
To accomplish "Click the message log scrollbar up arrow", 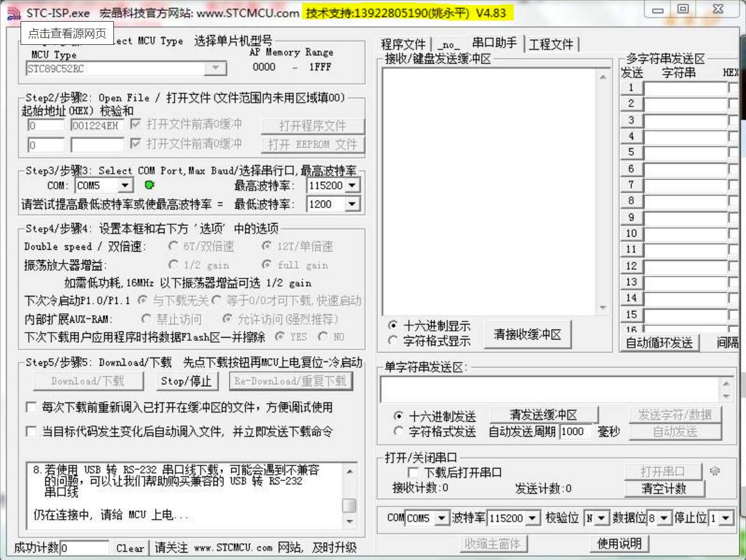I will click(349, 471).
